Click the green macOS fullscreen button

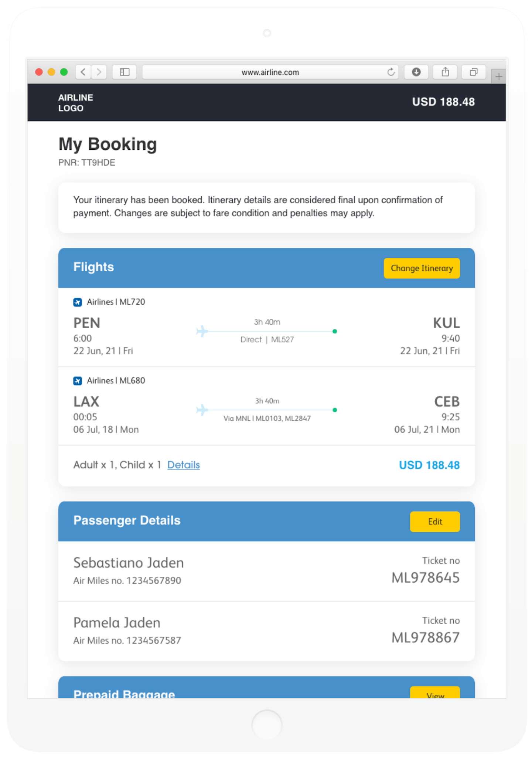click(x=64, y=72)
